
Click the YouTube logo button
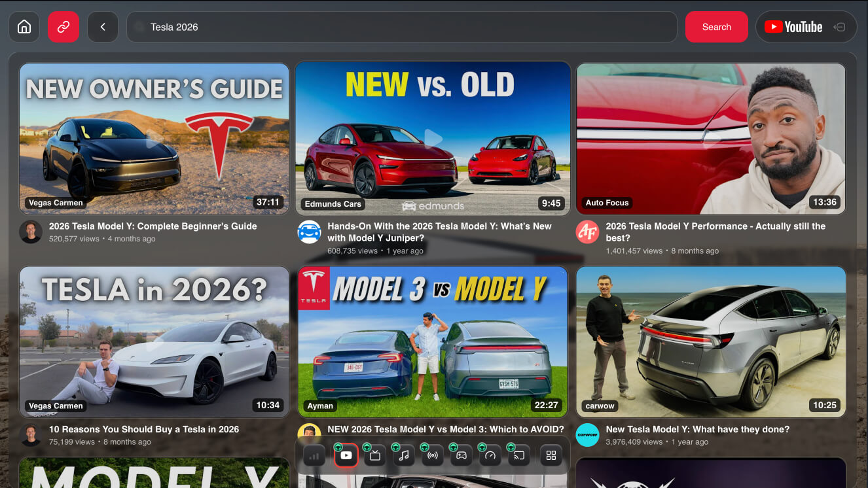793,27
